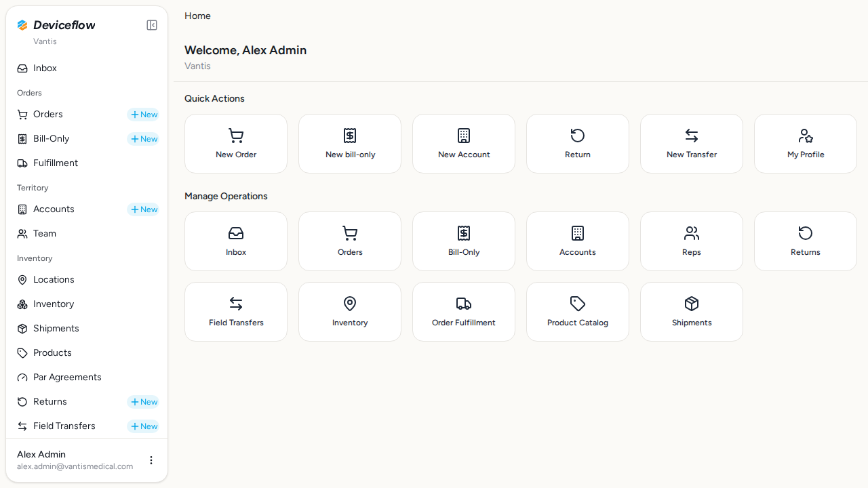Open the Order Fulfillment card
The height and width of the screenshot is (488, 868).
[x=464, y=312]
